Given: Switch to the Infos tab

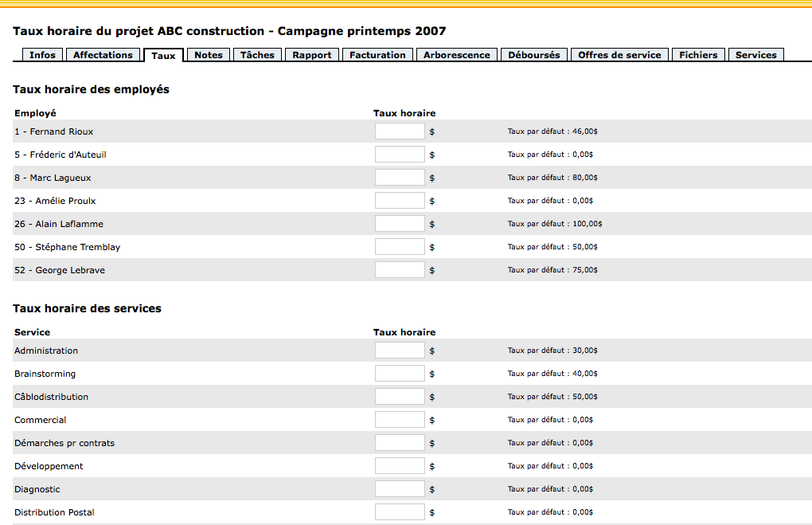Looking at the screenshot, I should tap(42, 55).
